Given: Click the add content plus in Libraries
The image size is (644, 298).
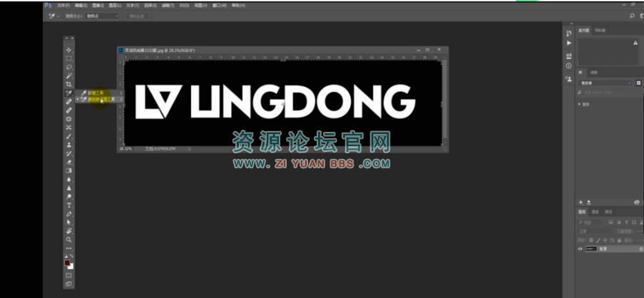Looking at the screenshot, I should pos(581,202).
